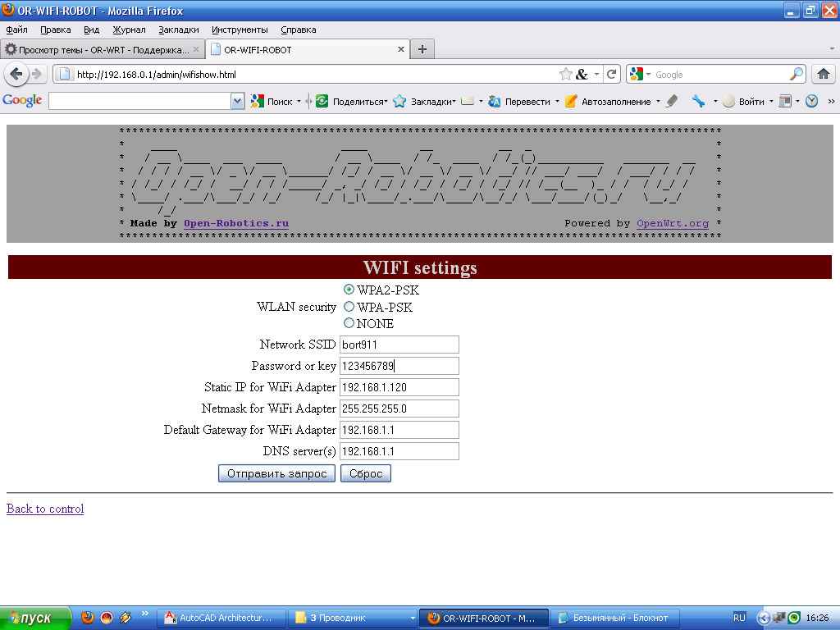Expand the Автозаполнение dropdown arrow

[x=659, y=101]
